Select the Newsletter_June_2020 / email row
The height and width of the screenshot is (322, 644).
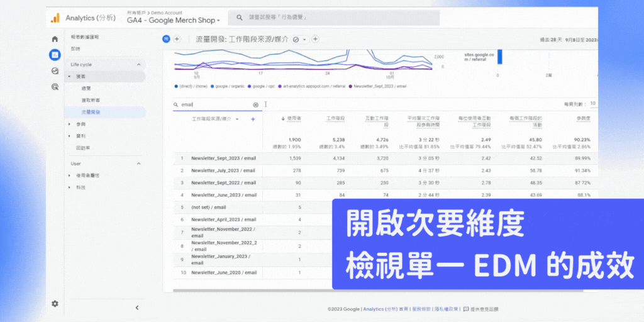coord(252,273)
